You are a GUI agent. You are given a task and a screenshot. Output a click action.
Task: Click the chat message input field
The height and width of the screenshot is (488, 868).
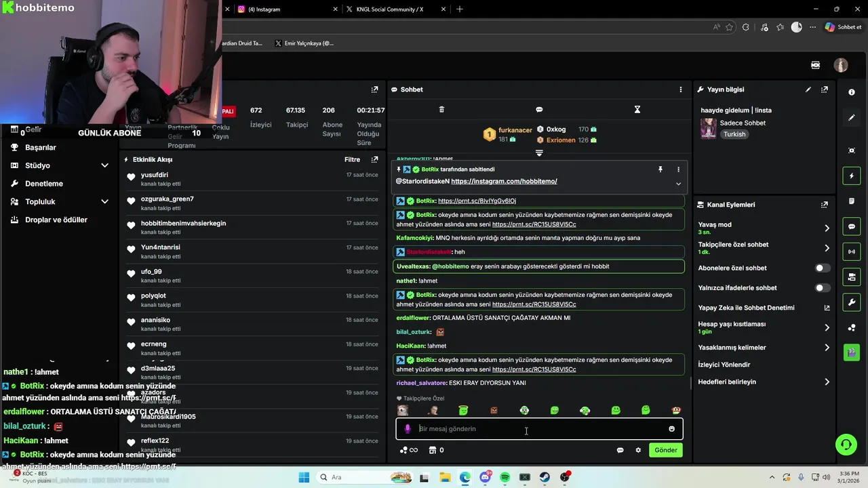[x=539, y=429]
